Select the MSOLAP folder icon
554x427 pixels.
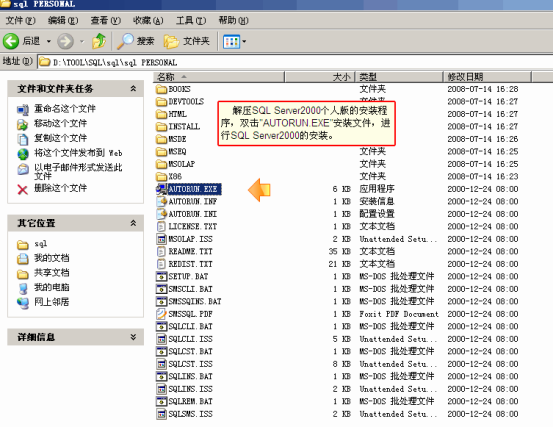(161, 164)
